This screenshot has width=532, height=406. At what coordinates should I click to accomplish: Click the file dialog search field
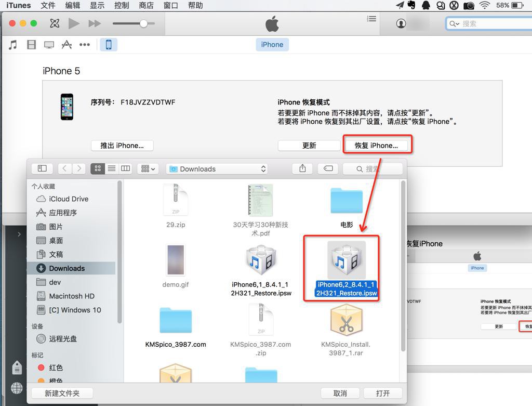(373, 169)
